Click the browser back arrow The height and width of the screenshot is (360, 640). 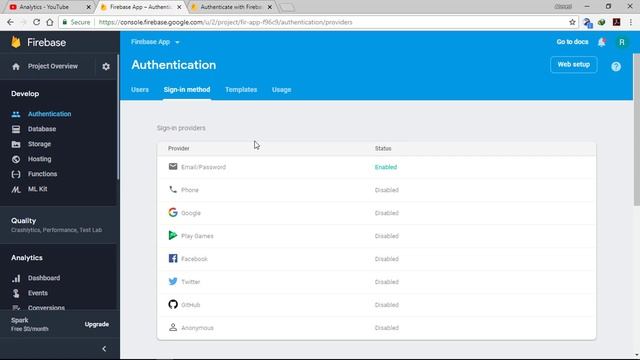10,22
